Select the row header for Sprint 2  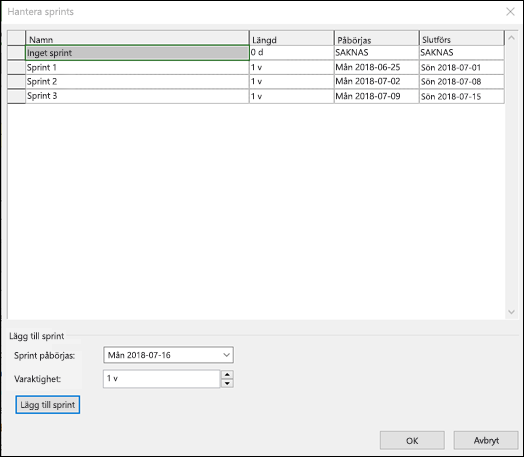click(16, 82)
